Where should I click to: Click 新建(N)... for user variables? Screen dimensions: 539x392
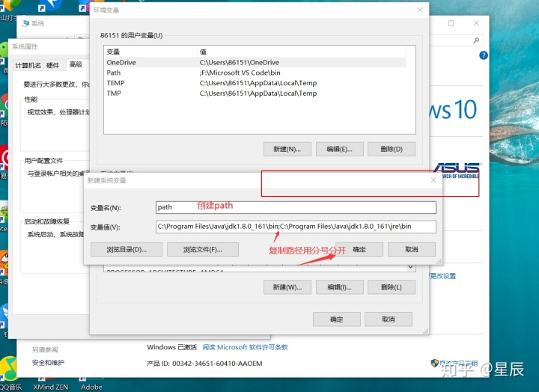point(287,149)
